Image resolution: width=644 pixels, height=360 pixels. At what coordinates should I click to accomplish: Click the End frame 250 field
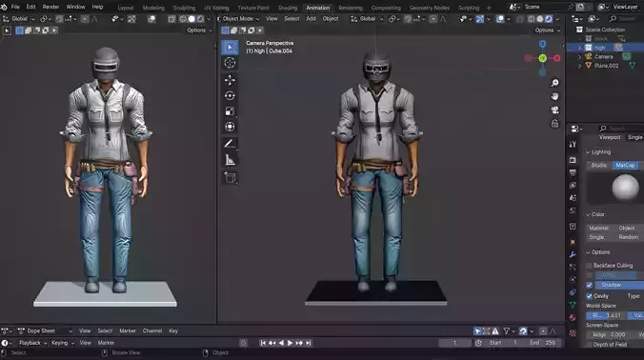coord(543,343)
